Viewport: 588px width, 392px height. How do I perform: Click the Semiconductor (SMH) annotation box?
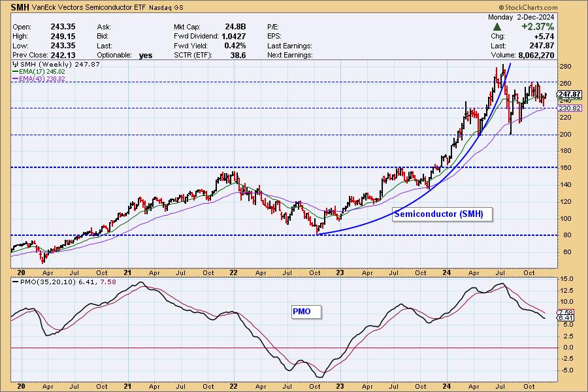click(442, 214)
